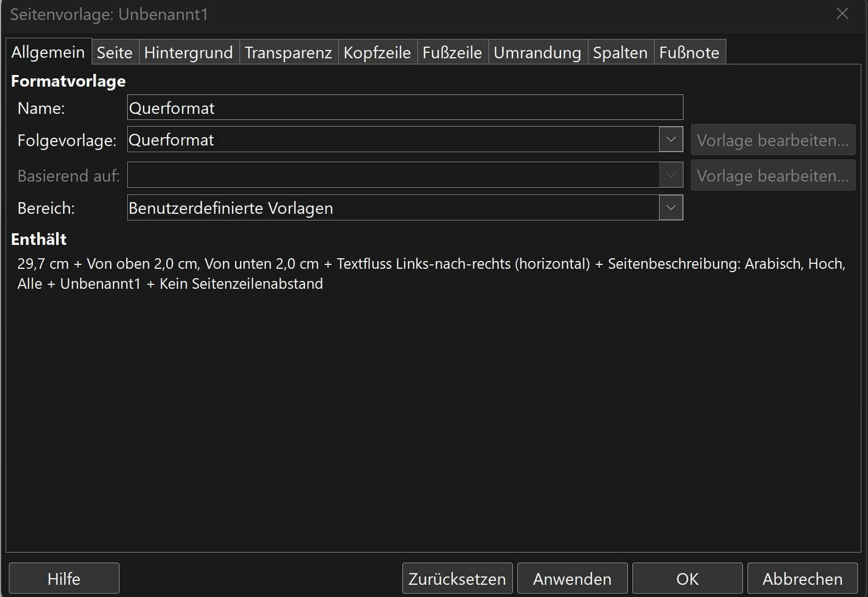Switch to the Seite tab

[114, 52]
